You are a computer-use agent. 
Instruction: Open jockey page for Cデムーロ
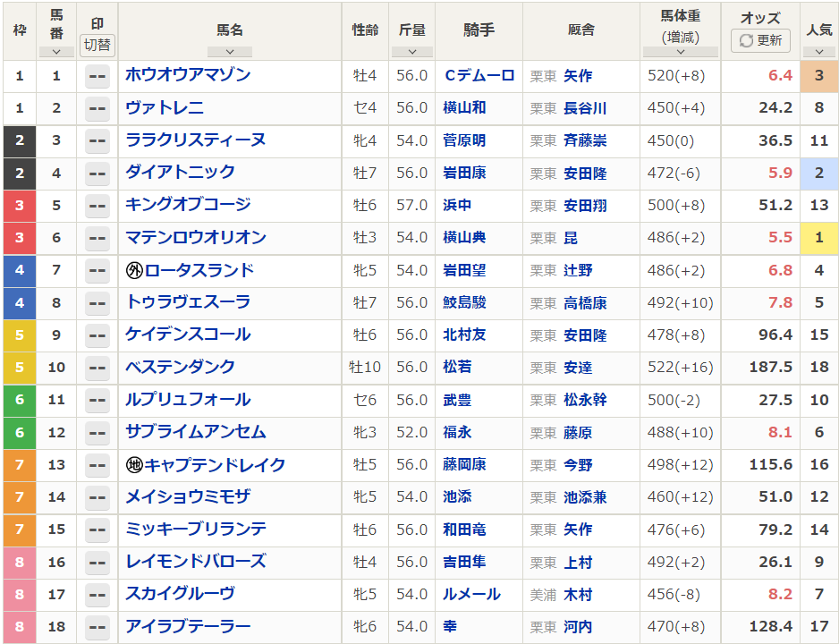click(479, 75)
